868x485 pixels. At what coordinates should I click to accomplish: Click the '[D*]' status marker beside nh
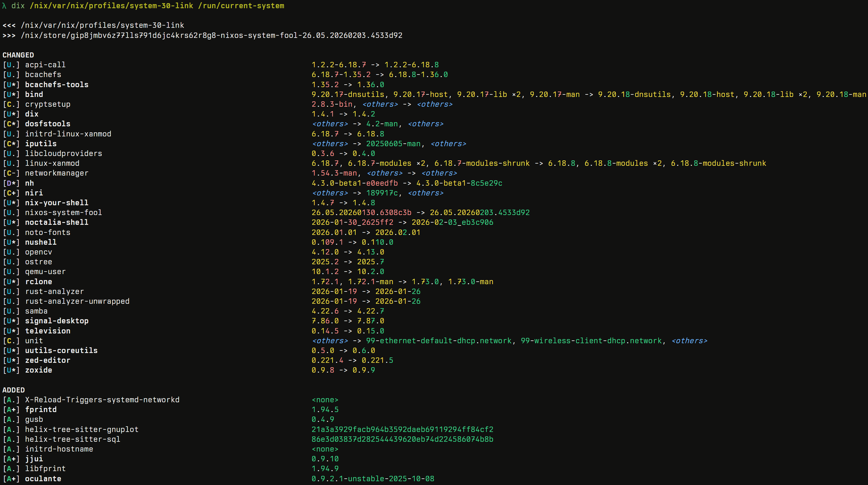(x=11, y=183)
